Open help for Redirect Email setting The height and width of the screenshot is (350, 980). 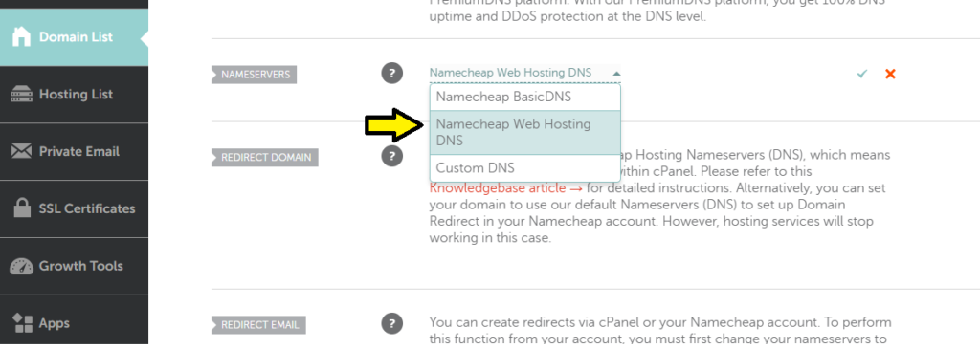391,323
